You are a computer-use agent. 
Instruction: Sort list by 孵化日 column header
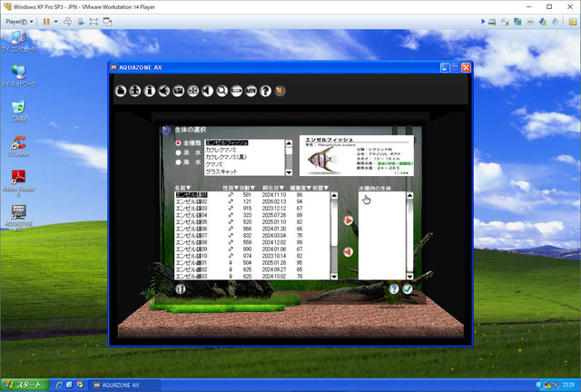pos(273,188)
